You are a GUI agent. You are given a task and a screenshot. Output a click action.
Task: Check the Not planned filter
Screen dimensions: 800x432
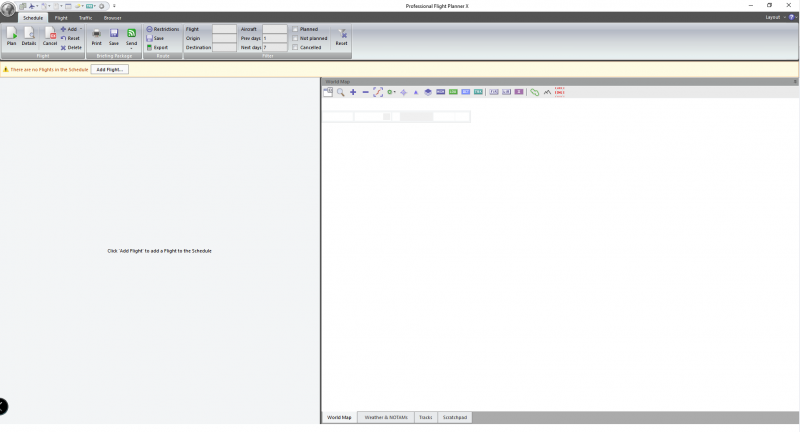tap(295, 38)
